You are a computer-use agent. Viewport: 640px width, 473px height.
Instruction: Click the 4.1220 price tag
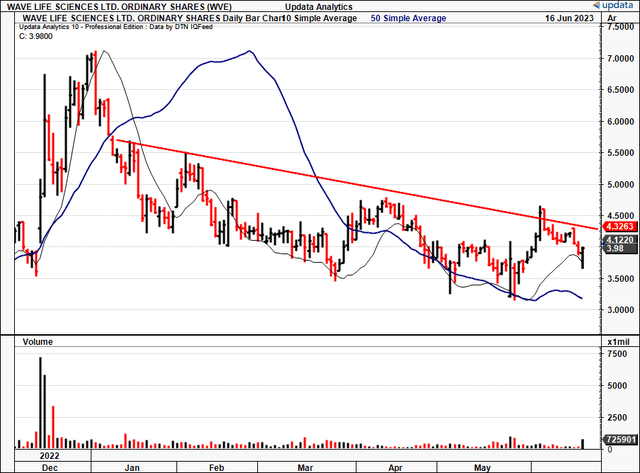620,240
